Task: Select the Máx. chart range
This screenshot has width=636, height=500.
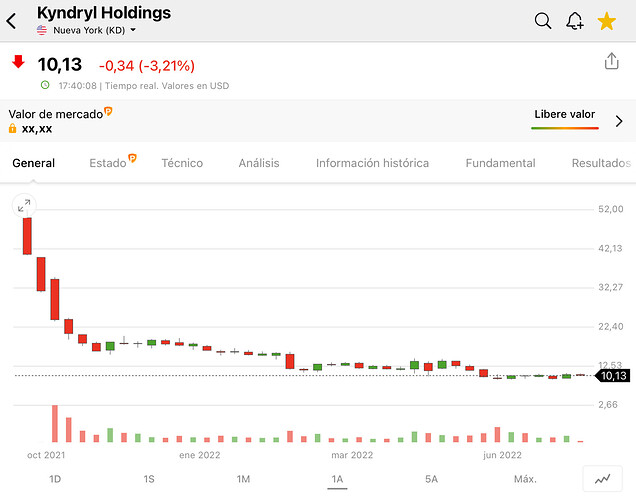Action: 525,479
